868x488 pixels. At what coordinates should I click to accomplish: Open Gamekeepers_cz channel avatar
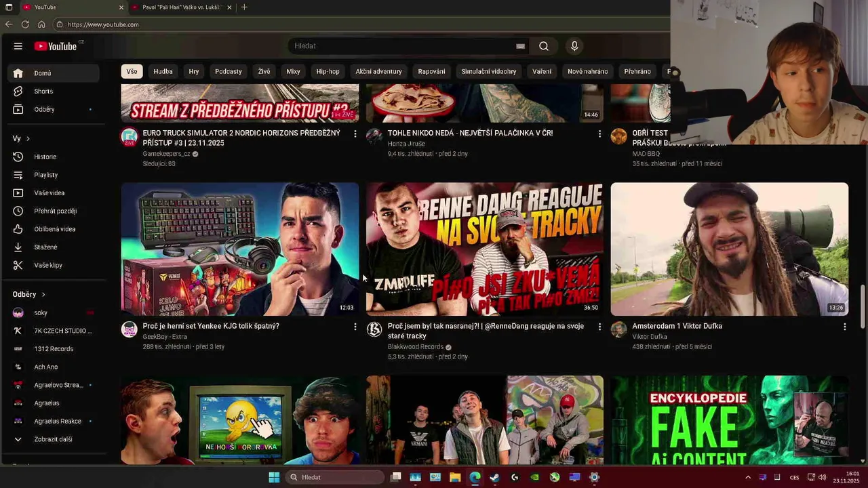pos(129,137)
